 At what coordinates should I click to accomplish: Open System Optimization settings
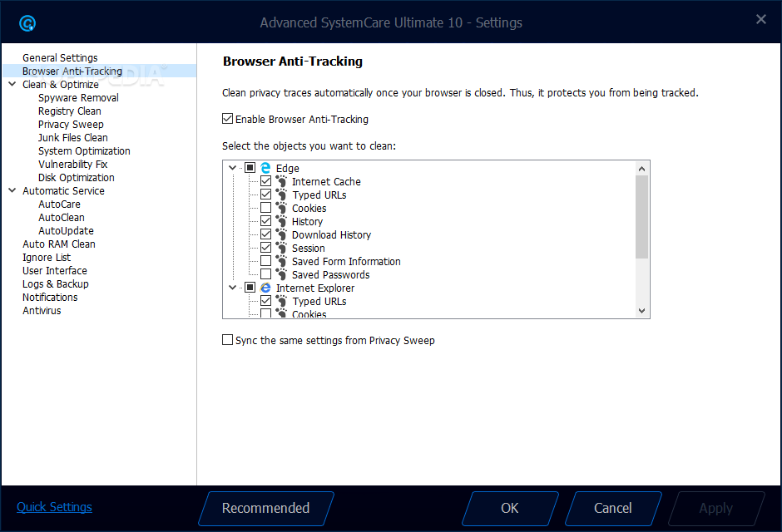pos(84,151)
